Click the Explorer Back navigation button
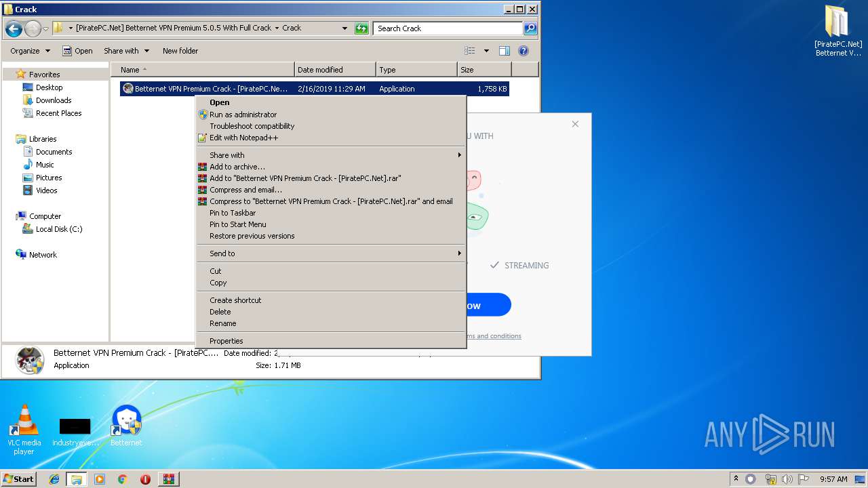The height and width of the screenshot is (488, 868). click(x=13, y=28)
